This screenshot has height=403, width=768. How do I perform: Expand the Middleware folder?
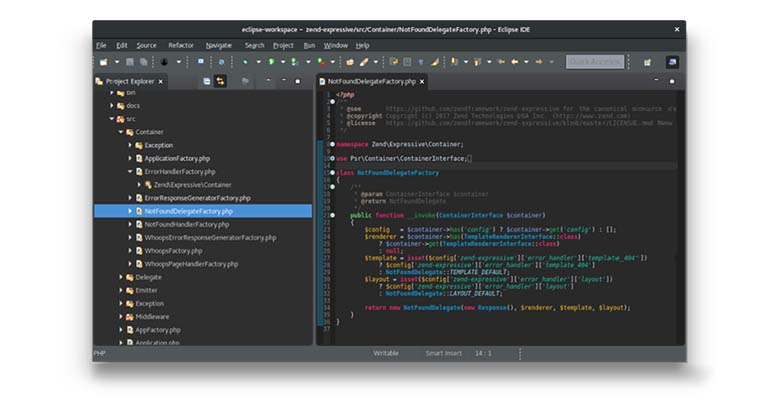121,317
